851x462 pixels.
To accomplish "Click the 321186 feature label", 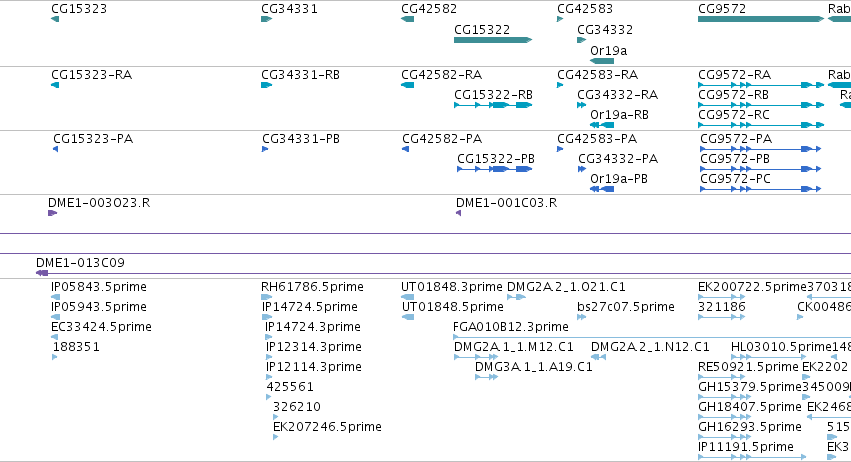I will (721, 307).
